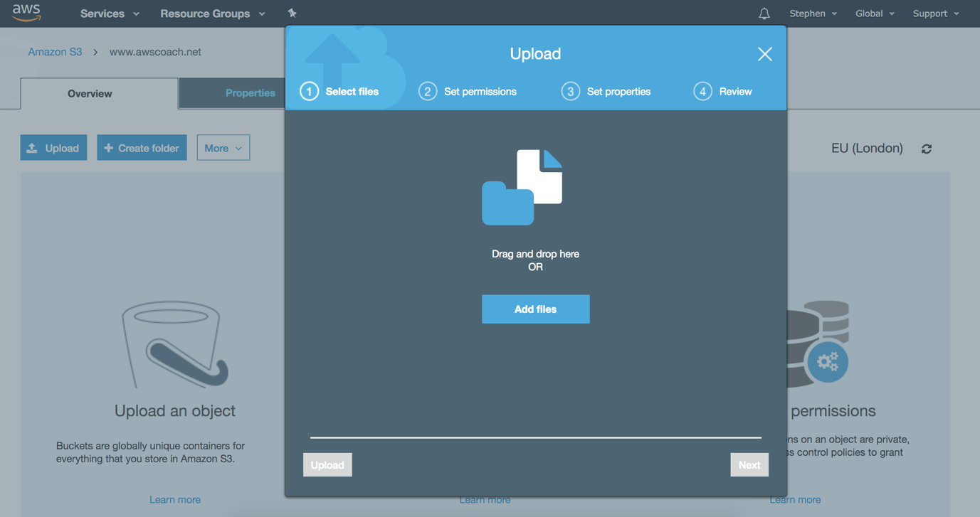Switch to the Properties tab
The width and height of the screenshot is (980, 517).
click(232, 93)
